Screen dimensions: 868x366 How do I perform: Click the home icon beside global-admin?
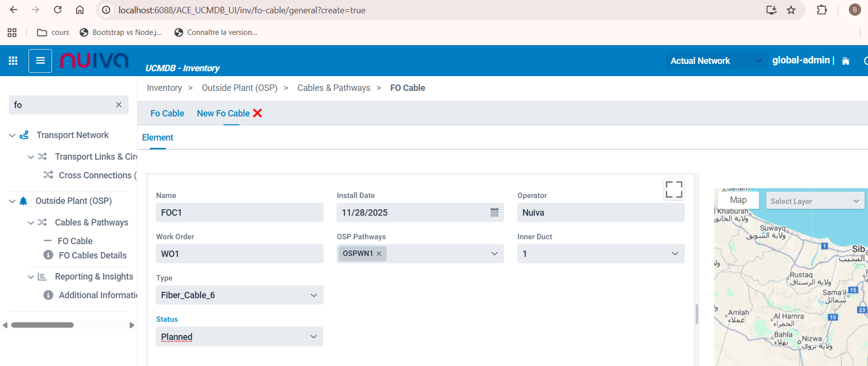click(845, 61)
